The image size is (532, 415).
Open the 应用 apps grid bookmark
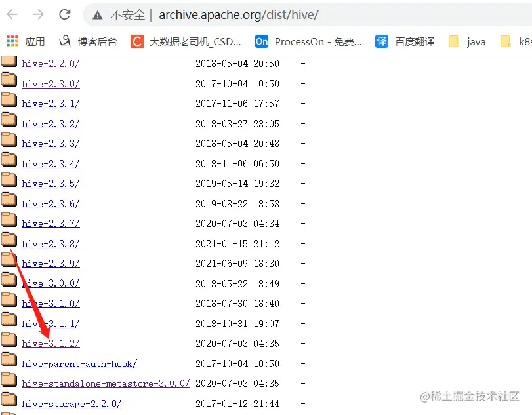(26, 41)
